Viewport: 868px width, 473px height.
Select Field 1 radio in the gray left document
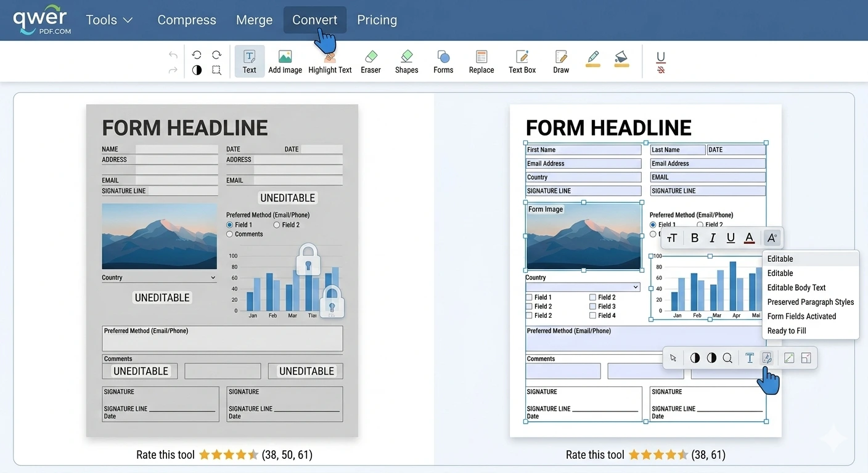click(x=230, y=225)
